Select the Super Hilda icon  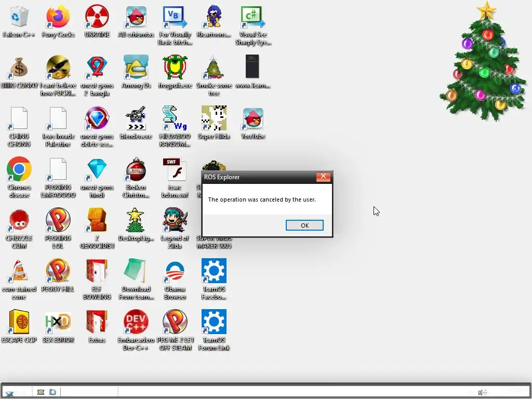pos(214,118)
